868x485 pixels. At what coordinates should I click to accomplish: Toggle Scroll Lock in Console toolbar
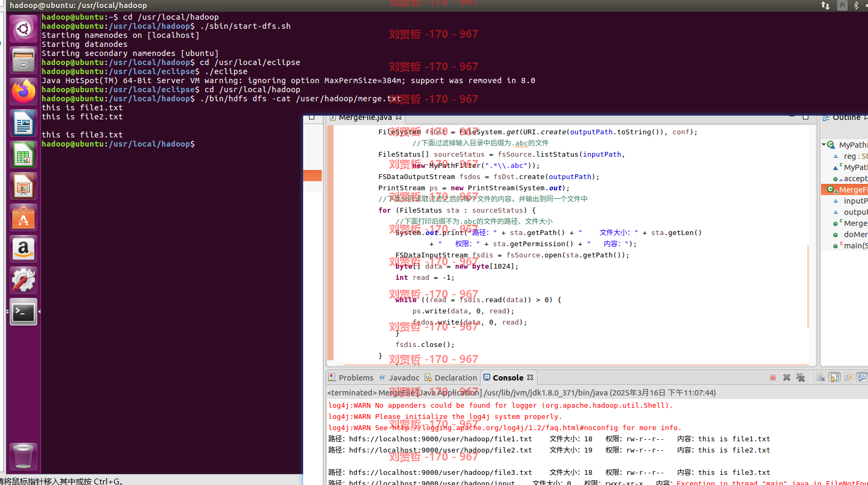coord(834,377)
